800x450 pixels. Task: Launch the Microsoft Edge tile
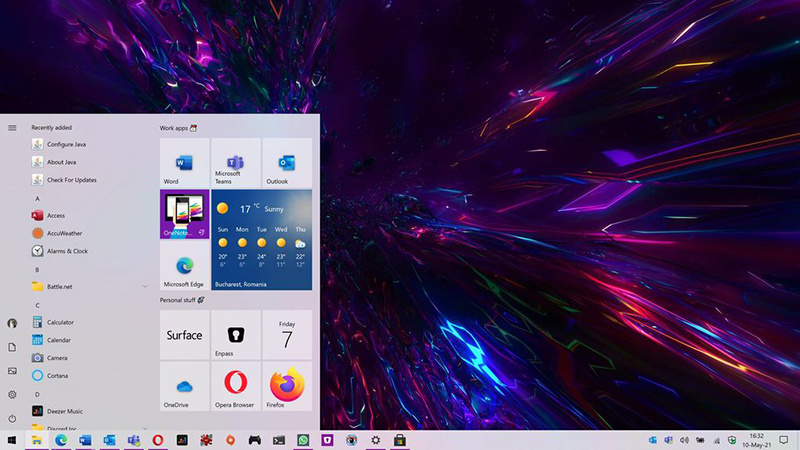coord(184,265)
